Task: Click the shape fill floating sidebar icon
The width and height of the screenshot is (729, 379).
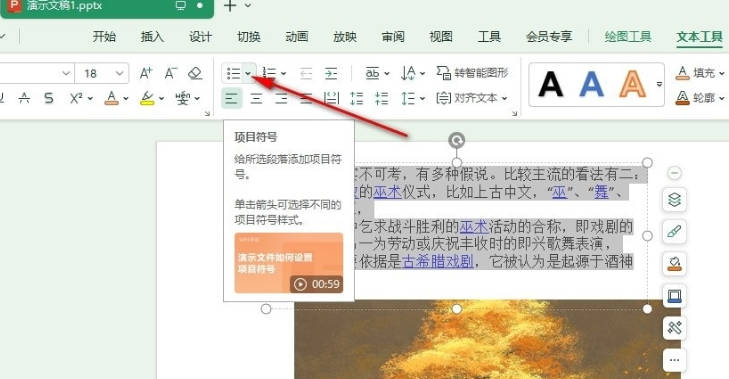Action: coord(674,264)
